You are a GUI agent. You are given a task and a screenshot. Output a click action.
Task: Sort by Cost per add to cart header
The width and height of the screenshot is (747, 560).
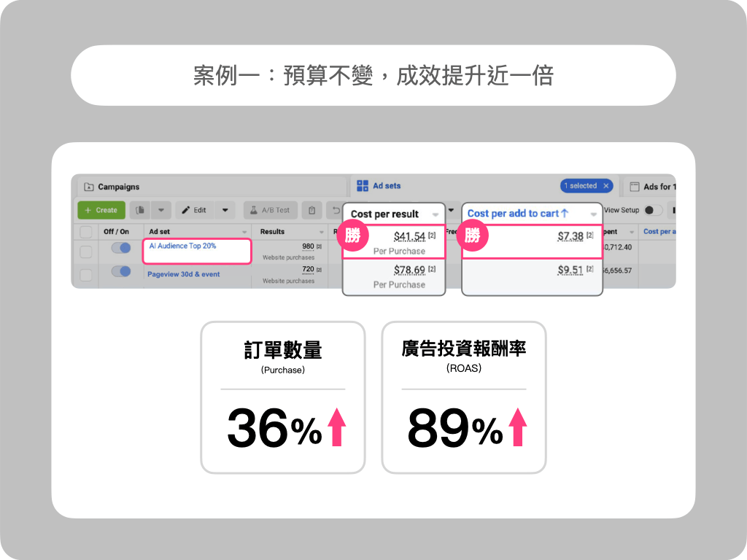click(x=517, y=214)
